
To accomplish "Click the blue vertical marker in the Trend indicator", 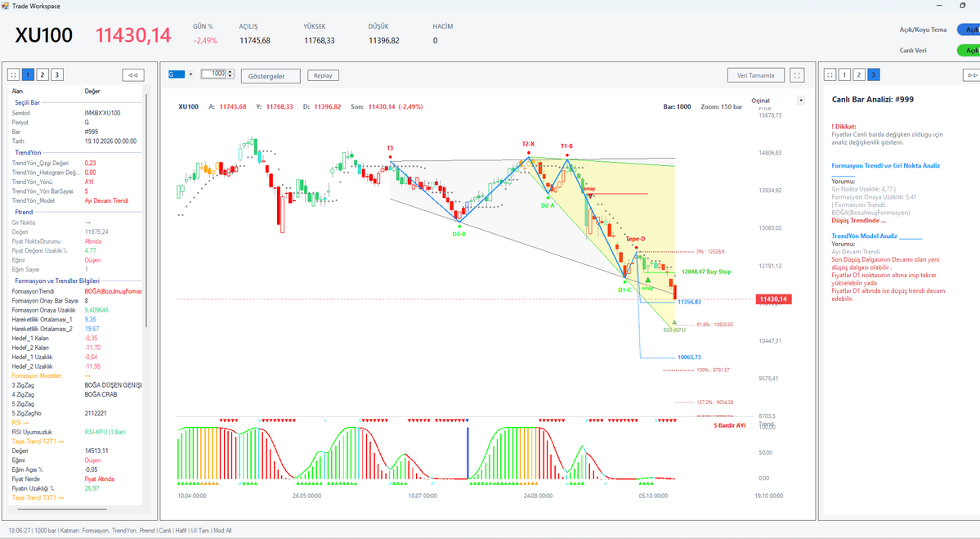I will 468,452.
